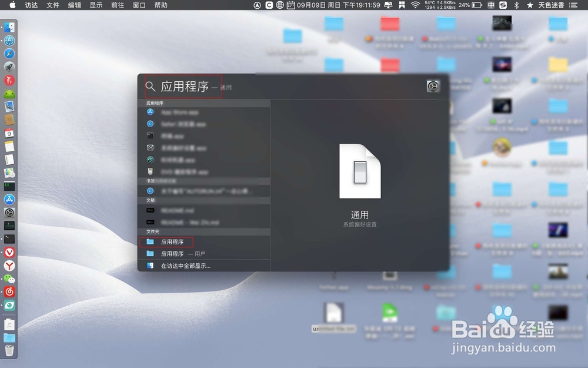Click the date and time in menu bar
The width and height of the screenshot is (588, 368).
[x=338, y=5]
